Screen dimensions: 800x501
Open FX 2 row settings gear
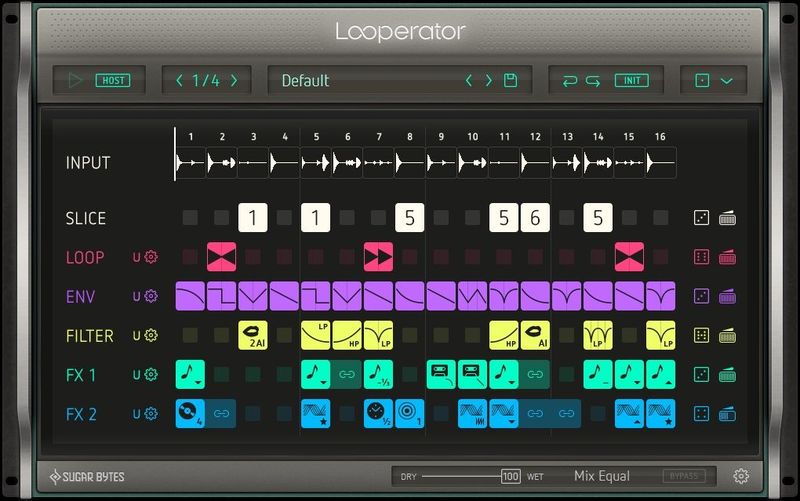point(151,413)
